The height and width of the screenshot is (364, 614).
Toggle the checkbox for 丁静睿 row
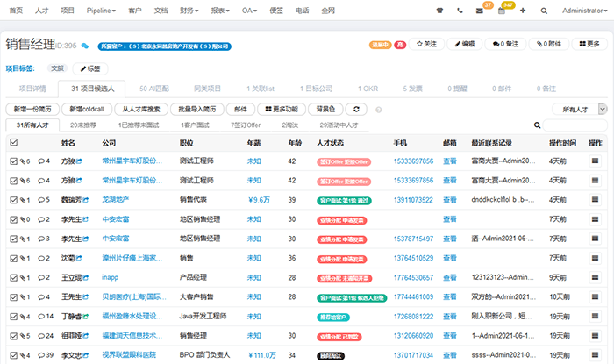coord(13,315)
